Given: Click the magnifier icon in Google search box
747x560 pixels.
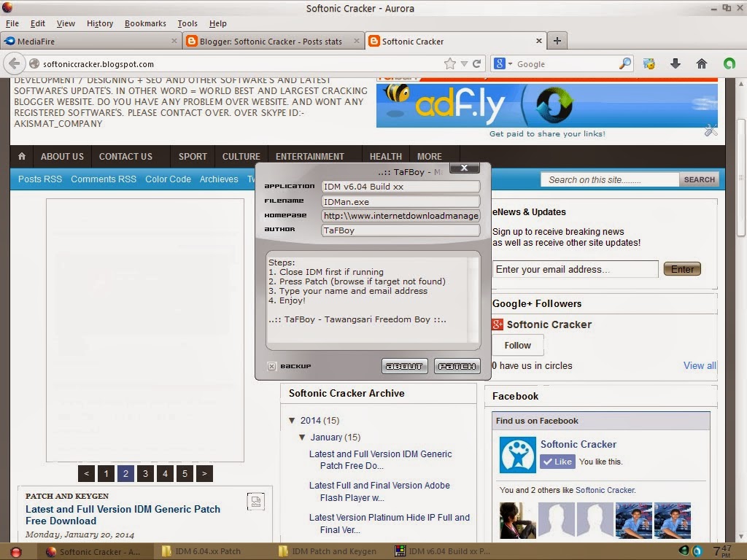Looking at the screenshot, I should (x=625, y=63).
